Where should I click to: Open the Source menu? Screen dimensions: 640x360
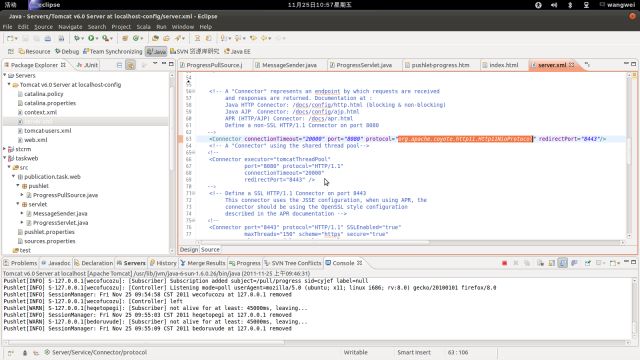pyautogui.click(x=43, y=27)
